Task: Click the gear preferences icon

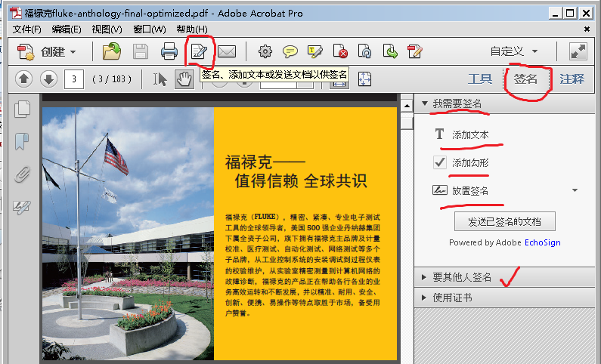Action: coord(265,51)
